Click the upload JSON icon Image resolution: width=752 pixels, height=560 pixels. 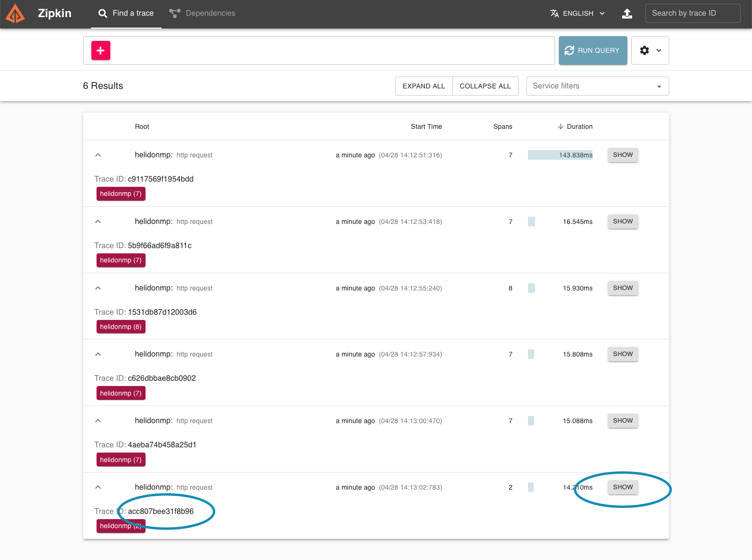point(627,13)
